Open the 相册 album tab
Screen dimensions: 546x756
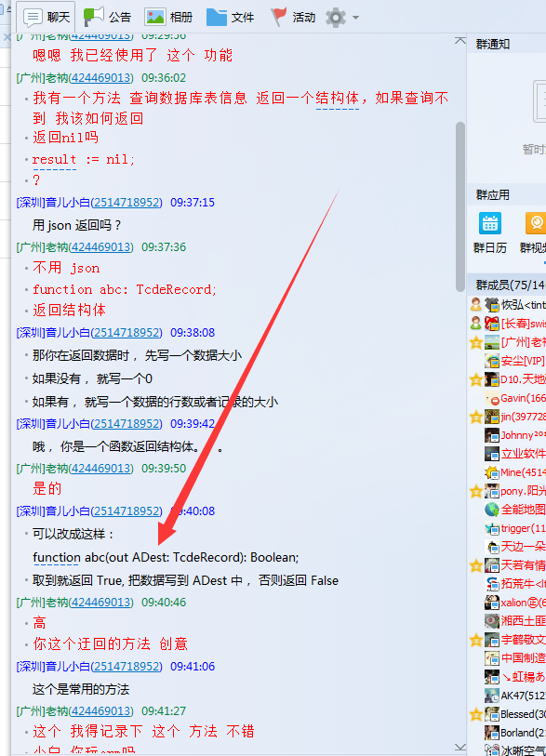(168, 18)
